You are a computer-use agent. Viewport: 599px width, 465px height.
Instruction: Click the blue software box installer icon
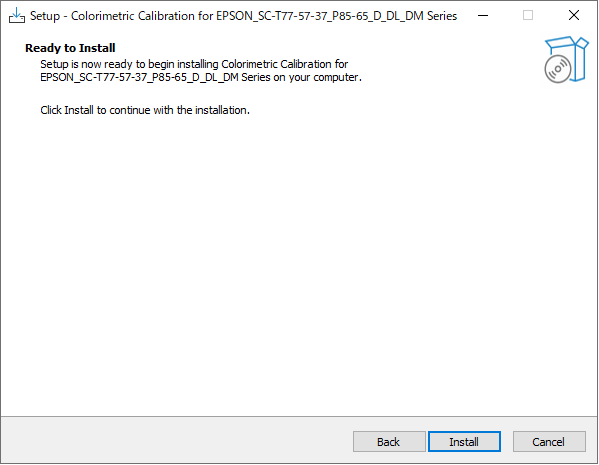point(567,60)
